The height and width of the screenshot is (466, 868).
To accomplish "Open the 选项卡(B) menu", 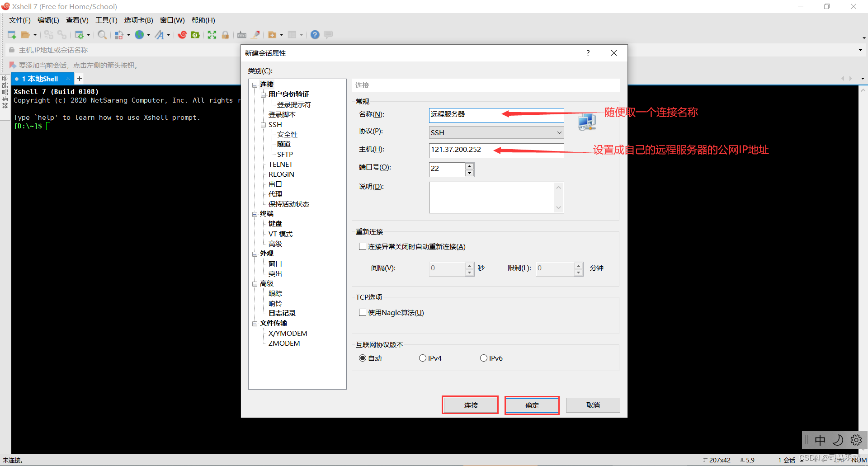I will pos(139,20).
